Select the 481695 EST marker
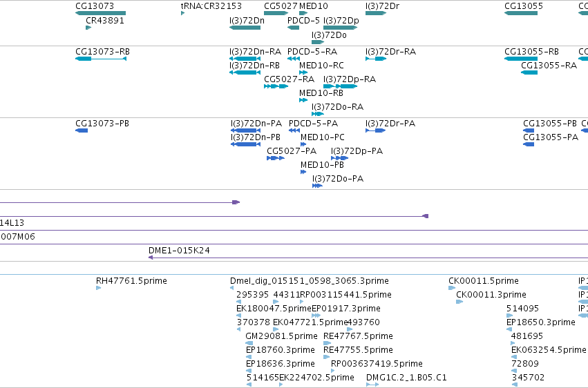This screenshot has width=588, height=388. coord(513,343)
